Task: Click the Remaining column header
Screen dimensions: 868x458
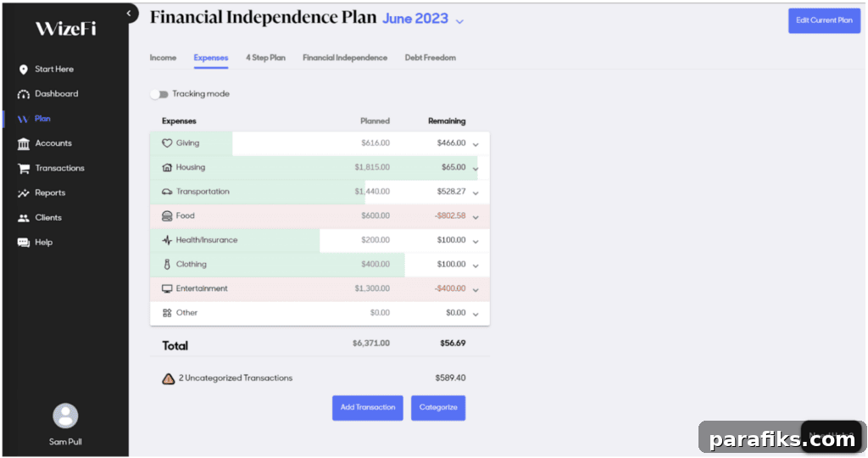Action: coord(447,121)
